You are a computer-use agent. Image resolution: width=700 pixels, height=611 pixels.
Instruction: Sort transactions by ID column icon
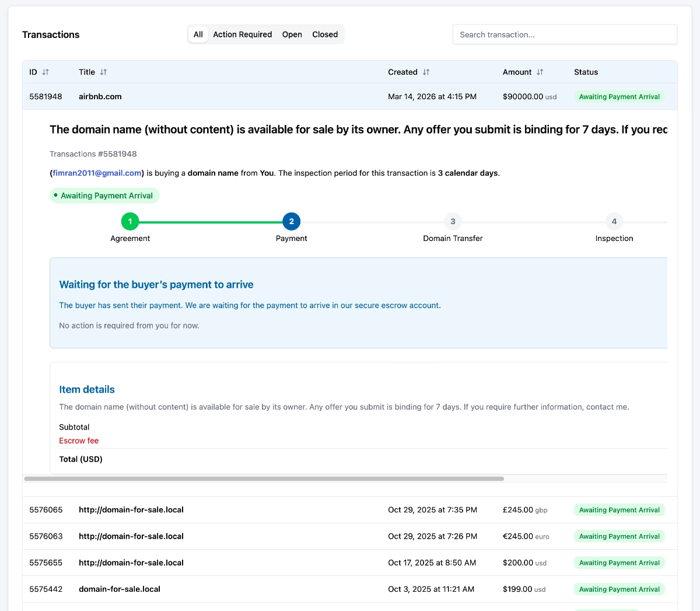[x=45, y=72]
